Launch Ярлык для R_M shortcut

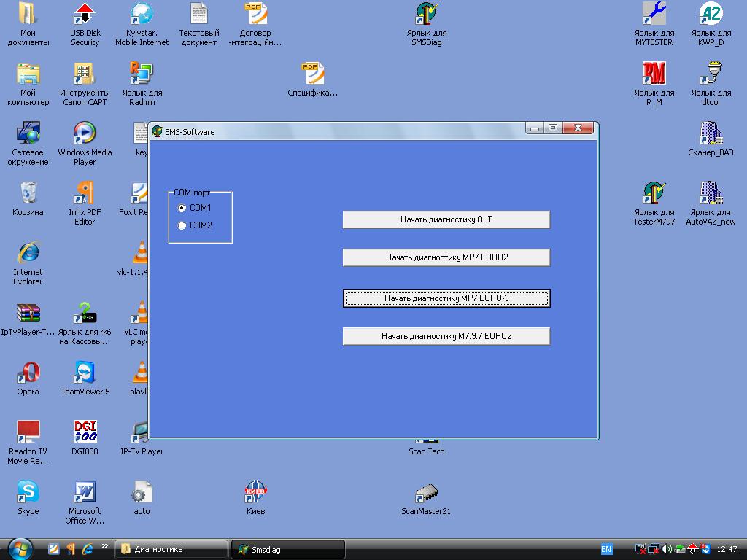click(x=654, y=84)
